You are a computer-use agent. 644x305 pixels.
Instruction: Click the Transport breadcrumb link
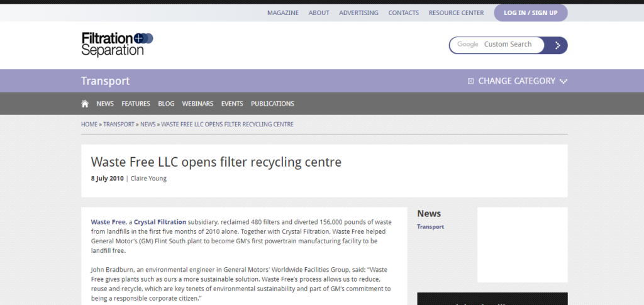tap(119, 125)
